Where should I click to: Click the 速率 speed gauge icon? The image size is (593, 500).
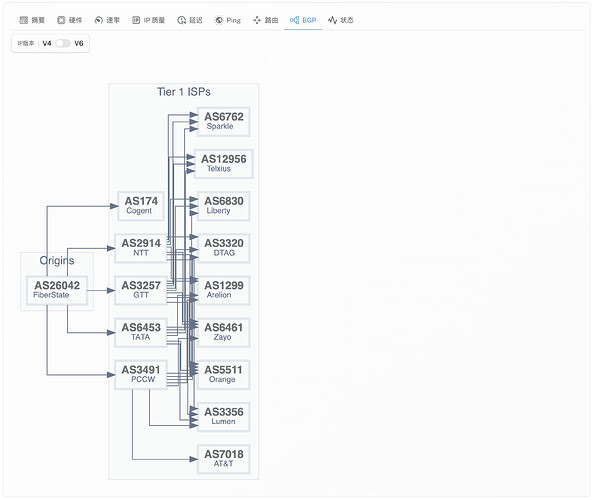point(99,20)
